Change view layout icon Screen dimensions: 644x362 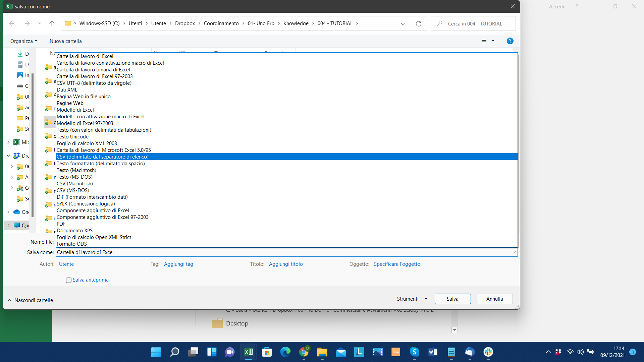tap(484, 41)
